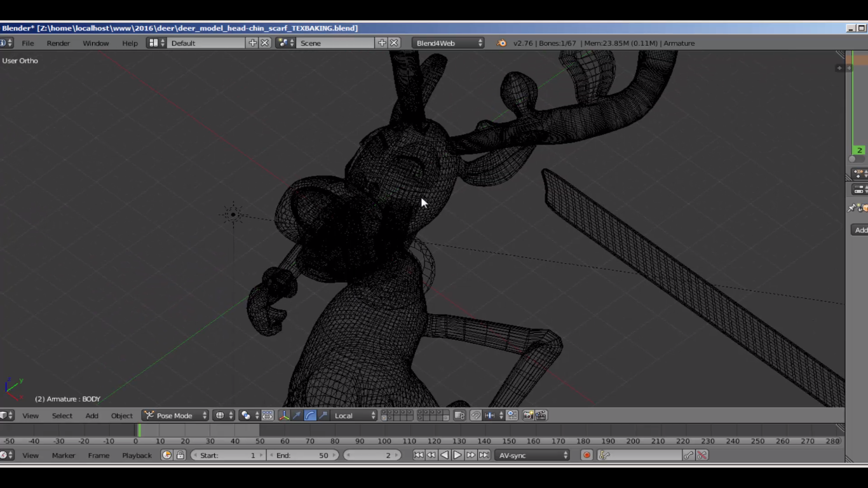
Task: Select the rotate manipulator arc icon
Action: [x=310, y=416]
